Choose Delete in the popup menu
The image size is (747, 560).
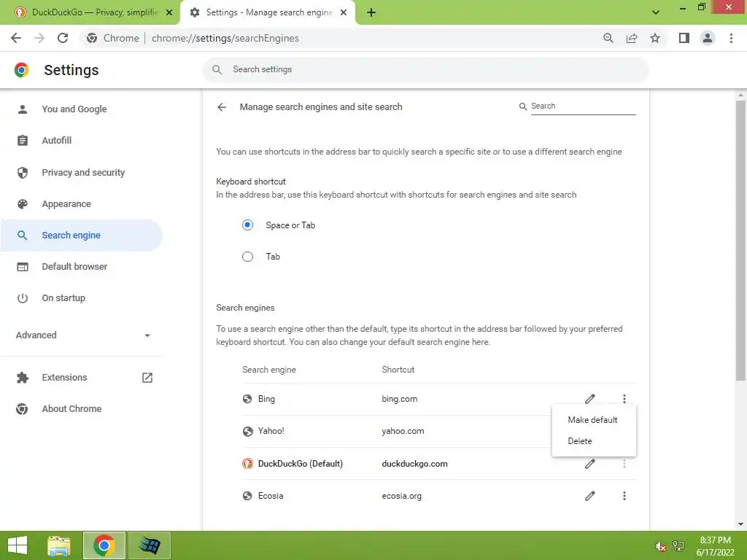[x=594, y=441]
